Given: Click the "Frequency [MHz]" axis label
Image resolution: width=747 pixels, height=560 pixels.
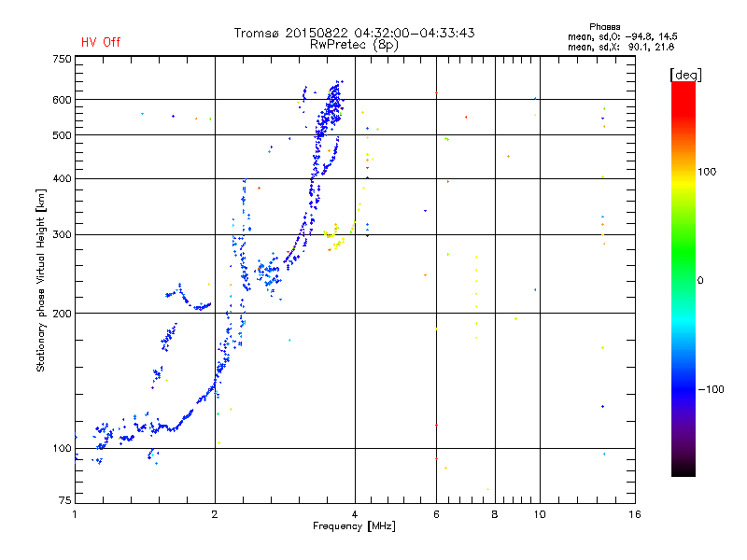Looking at the screenshot, I should tap(354, 526).
